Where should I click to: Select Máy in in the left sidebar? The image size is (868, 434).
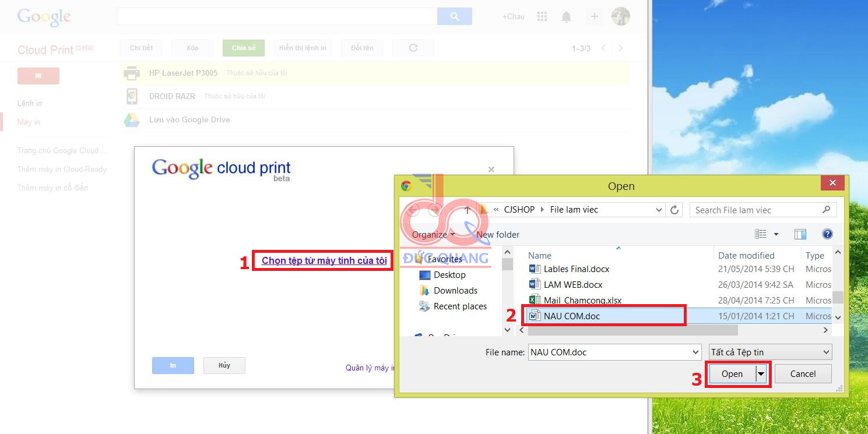29,122
